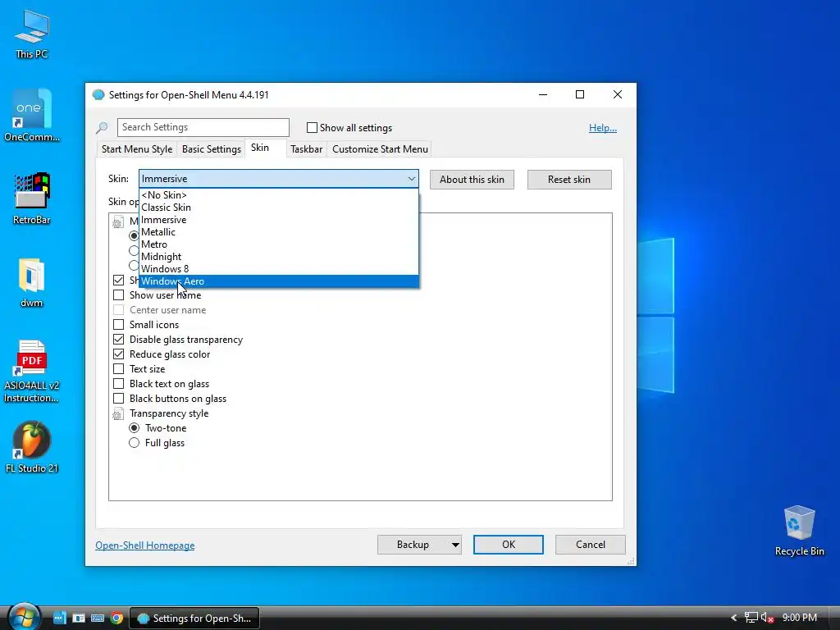Select the ASIO4ALL v2 Instruction PDF icon

(x=32, y=371)
